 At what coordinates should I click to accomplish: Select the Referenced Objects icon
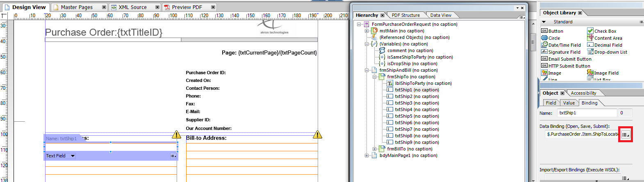coord(374,37)
